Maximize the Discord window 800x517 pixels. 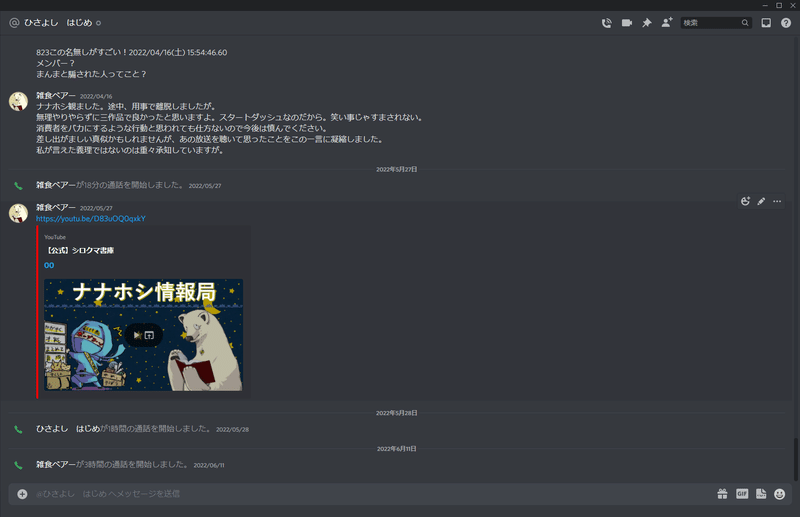click(x=779, y=5)
